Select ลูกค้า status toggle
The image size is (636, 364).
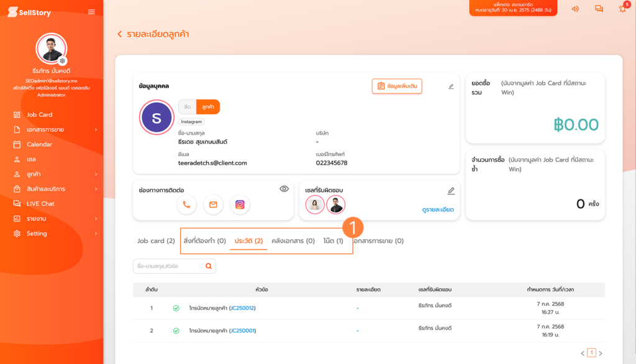tap(208, 107)
